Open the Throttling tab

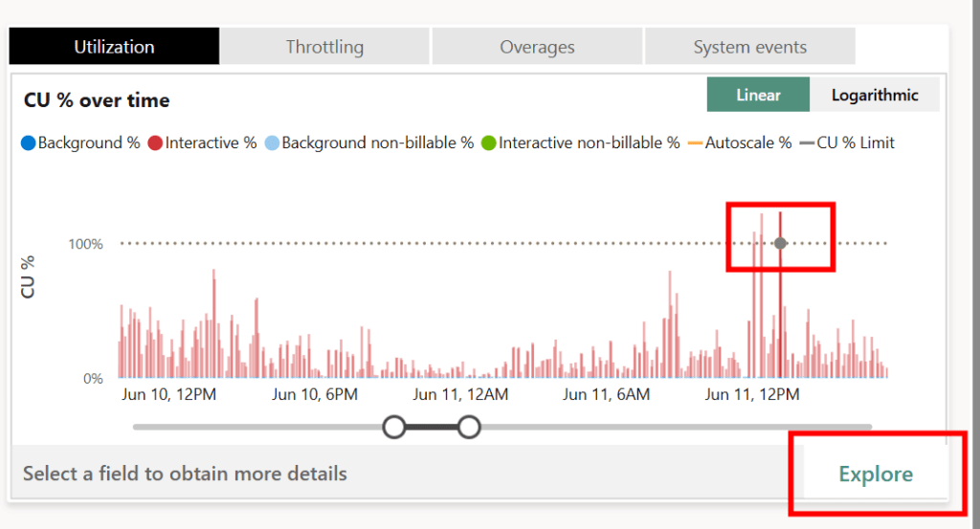click(x=324, y=46)
